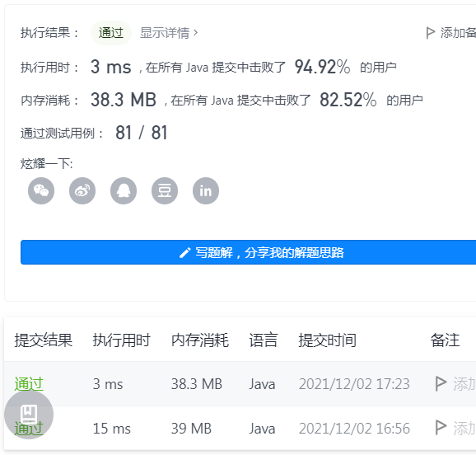
Task: Open the 通过 submission with 3 ms
Action: tap(29, 383)
